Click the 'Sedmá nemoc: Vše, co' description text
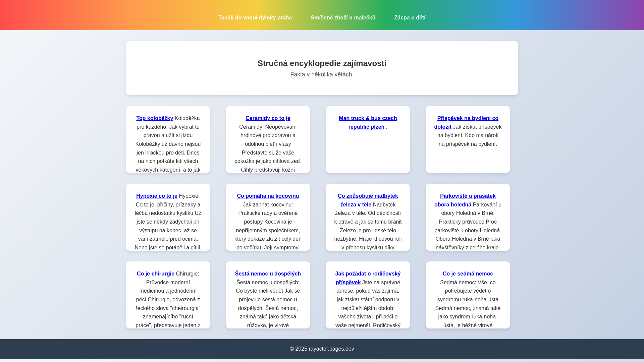Image resolution: width=644 pixels, height=362 pixels. point(468,304)
